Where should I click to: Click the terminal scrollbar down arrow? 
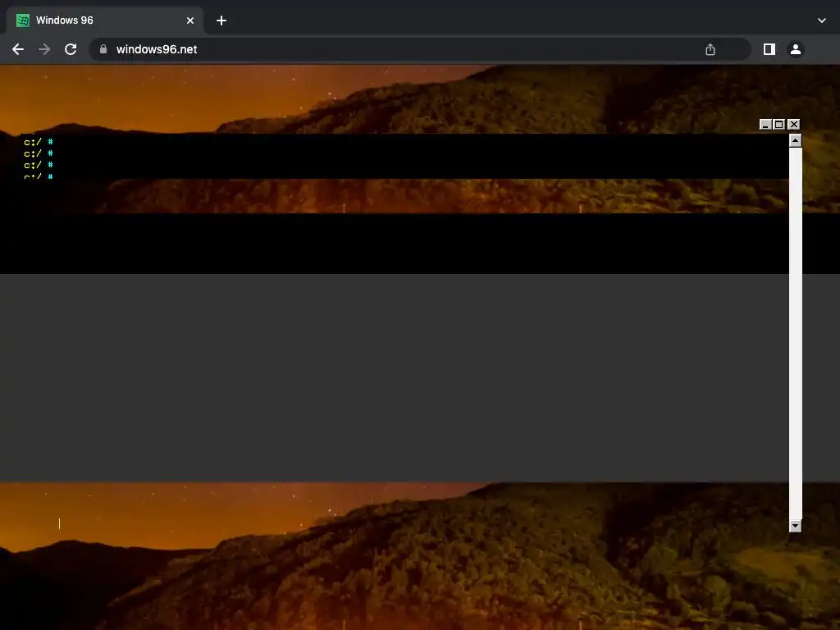pos(796,526)
